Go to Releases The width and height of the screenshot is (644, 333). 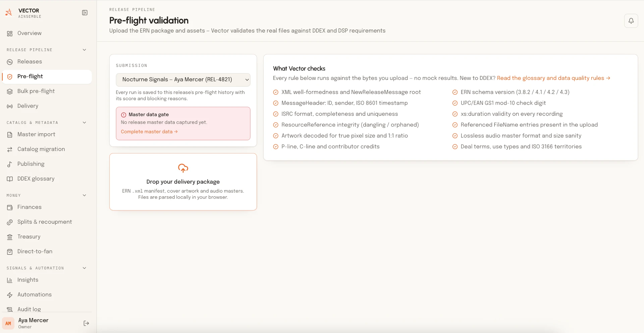coord(47,62)
